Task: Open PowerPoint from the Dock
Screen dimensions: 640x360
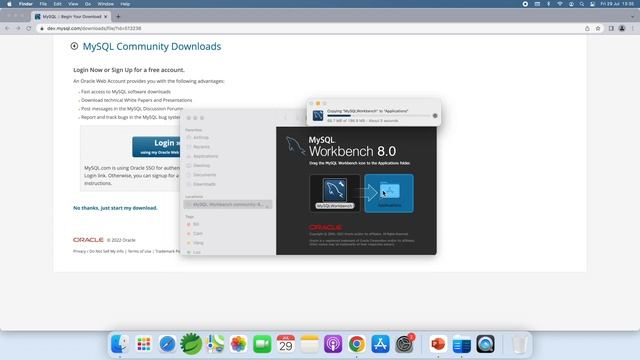Action: 438,344
